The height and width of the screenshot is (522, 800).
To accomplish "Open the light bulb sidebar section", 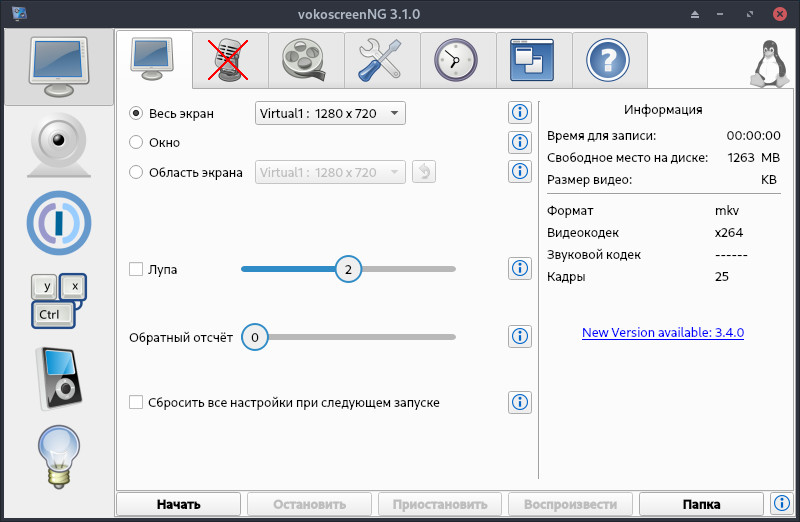I will click(59, 457).
